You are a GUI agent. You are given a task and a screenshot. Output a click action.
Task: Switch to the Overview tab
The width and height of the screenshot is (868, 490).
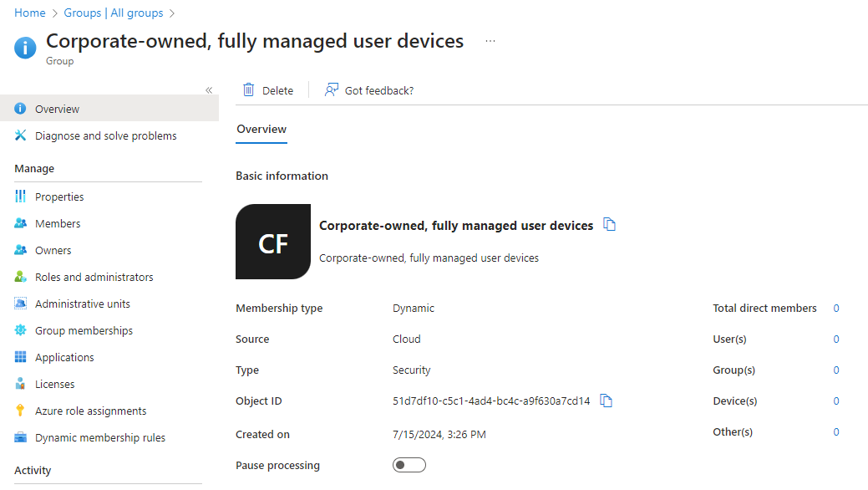261,129
